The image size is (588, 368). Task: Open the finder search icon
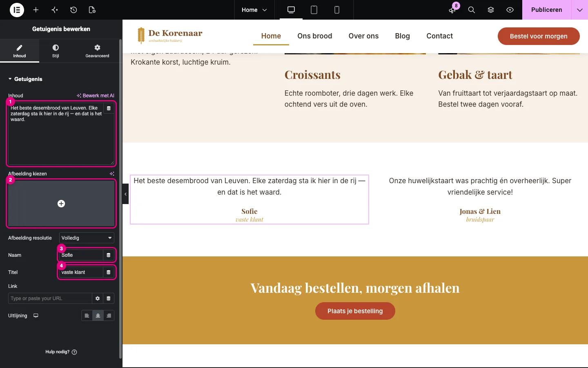472,10
